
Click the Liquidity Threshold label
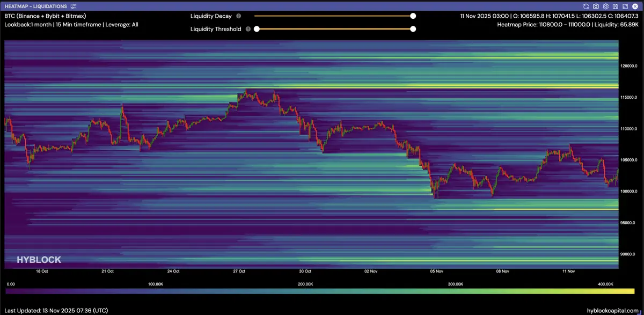216,29
